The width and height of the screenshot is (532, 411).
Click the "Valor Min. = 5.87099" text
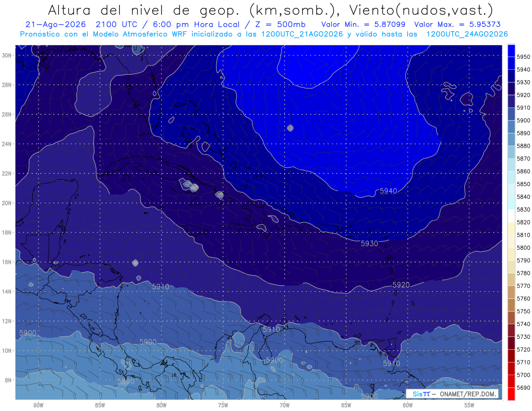point(364,24)
